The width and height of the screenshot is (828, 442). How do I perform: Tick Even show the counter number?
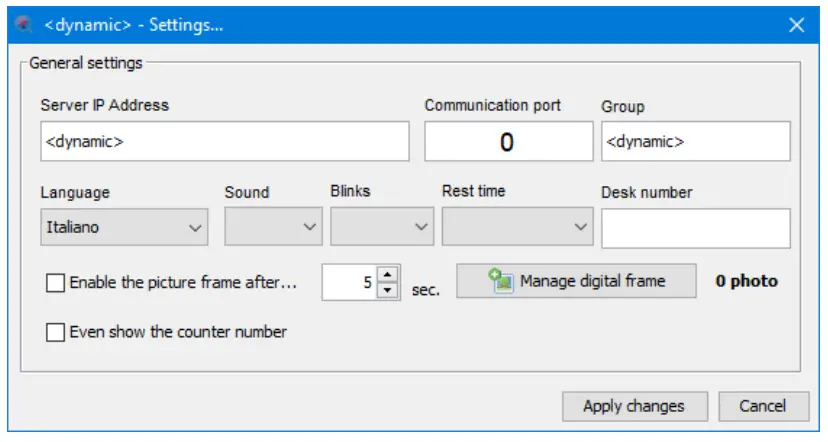(x=55, y=332)
